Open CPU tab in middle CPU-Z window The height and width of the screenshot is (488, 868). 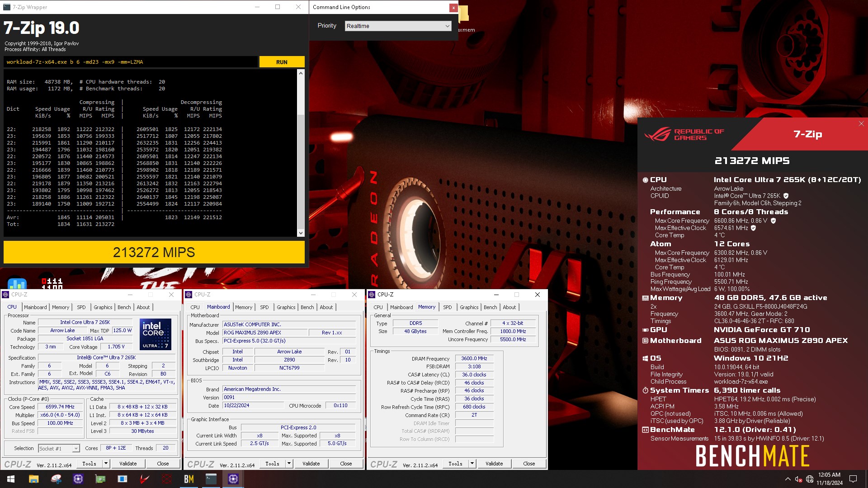pos(195,307)
